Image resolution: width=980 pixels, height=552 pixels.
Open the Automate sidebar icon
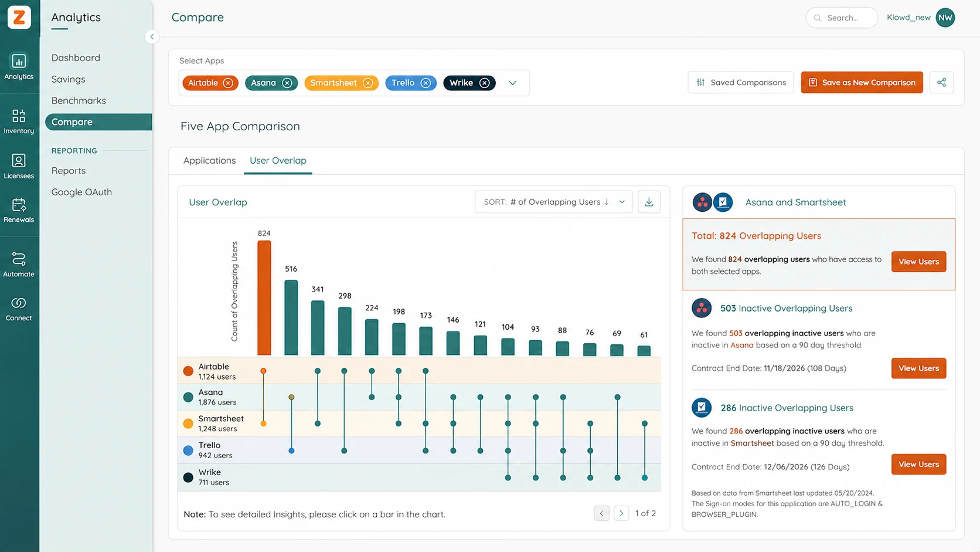point(19,265)
